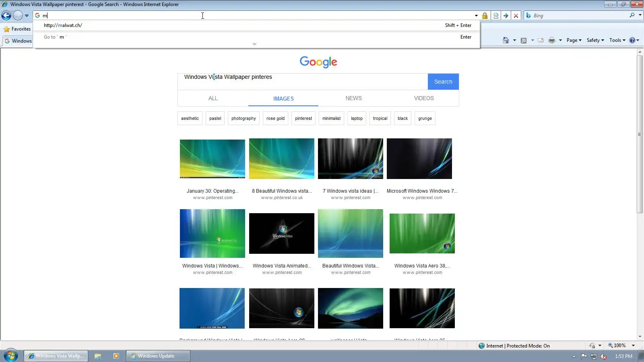The height and width of the screenshot is (362, 644).
Task: Open the zoom level 100% dropdown arrow
Action: pyautogui.click(x=633, y=346)
